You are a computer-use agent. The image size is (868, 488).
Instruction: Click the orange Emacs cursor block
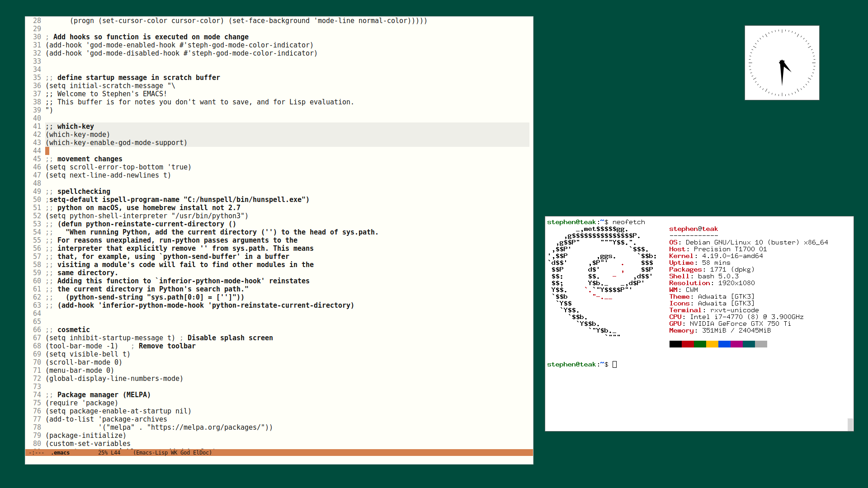(x=47, y=151)
